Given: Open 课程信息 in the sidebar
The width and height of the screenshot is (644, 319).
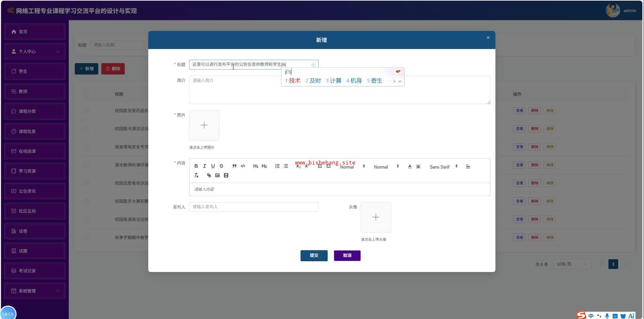Looking at the screenshot, I should point(35,131).
